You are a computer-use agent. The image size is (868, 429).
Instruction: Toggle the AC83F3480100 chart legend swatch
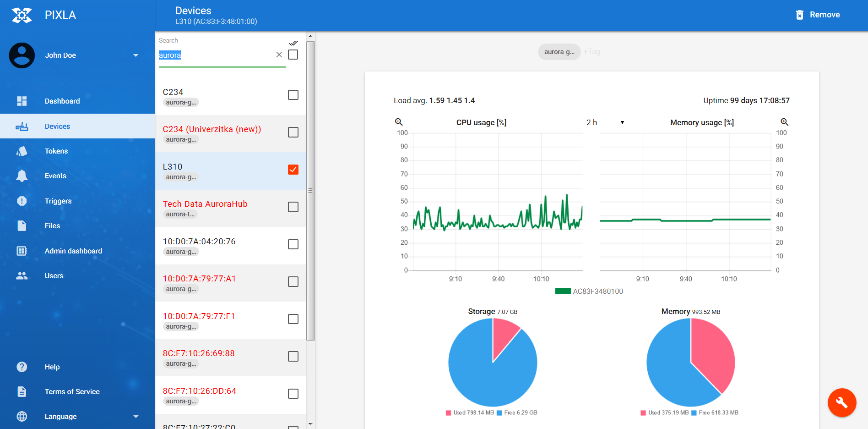click(563, 291)
